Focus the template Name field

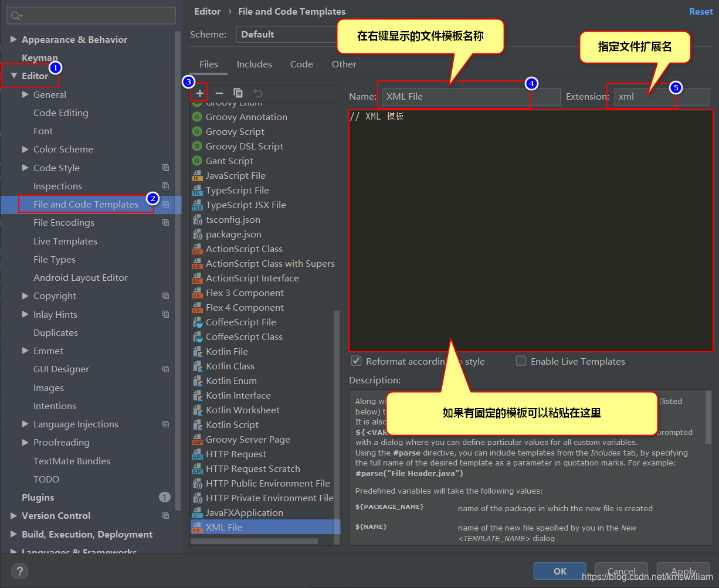471,96
